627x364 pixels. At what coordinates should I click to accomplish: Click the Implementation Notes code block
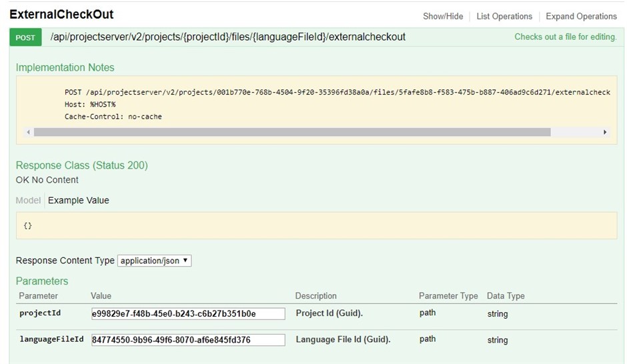tap(317, 110)
